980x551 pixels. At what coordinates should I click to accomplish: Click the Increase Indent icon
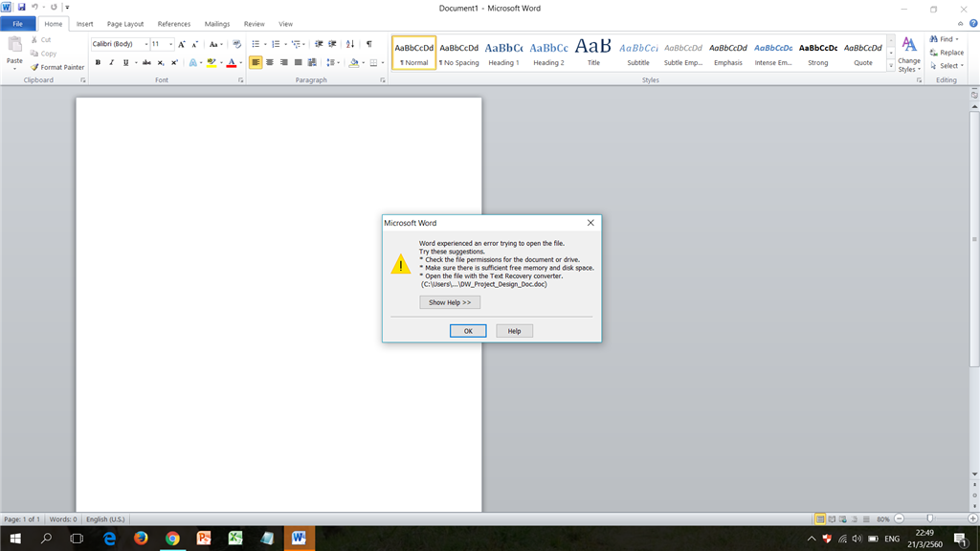(x=332, y=44)
